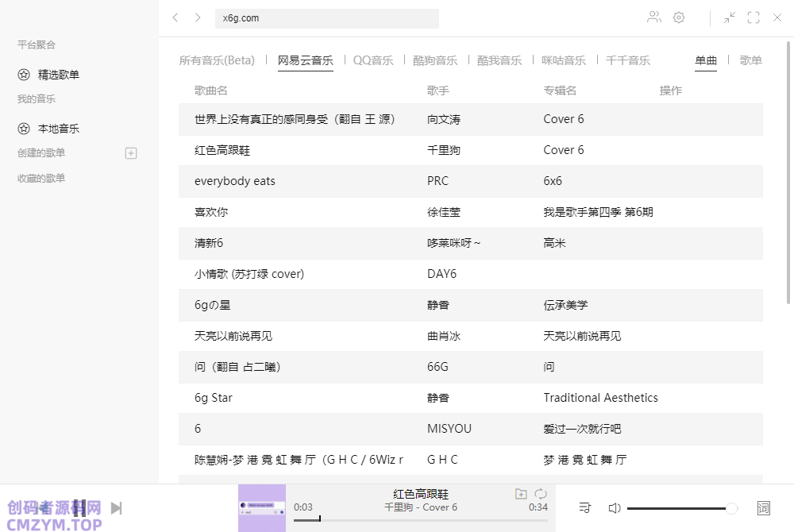This screenshot has height=532, width=794.
Task: Click the search box containing x6g.com
Action: (326, 18)
